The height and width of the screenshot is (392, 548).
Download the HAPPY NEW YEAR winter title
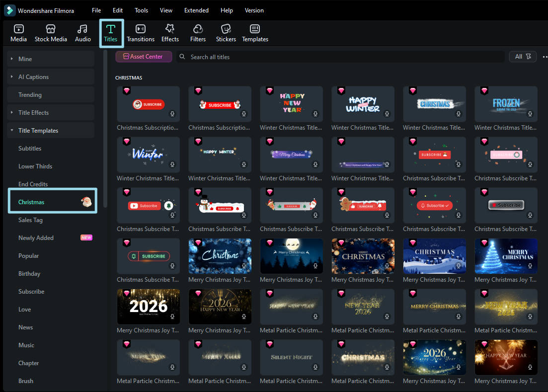click(315, 114)
